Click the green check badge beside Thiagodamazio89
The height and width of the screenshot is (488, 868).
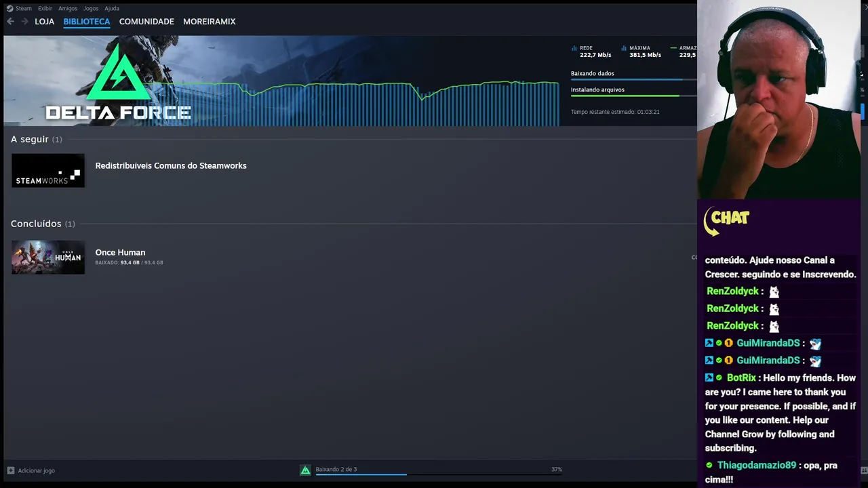tap(709, 466)
